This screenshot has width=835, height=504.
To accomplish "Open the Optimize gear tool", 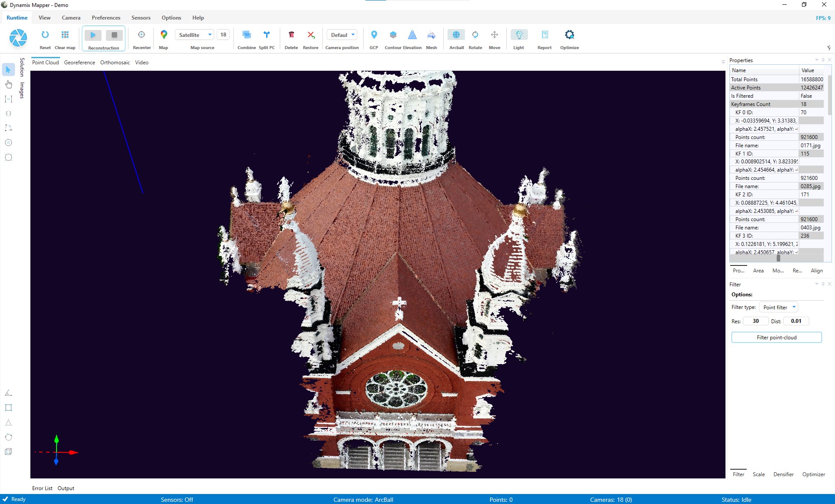I will pos(569,35).
